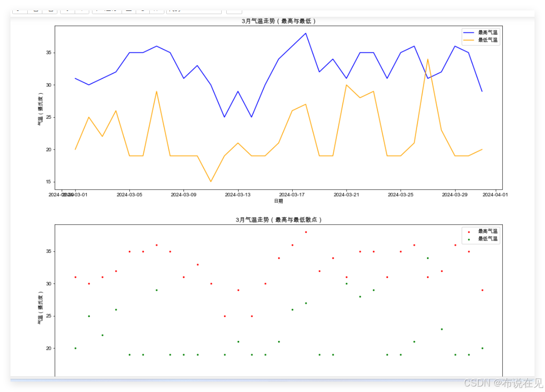Click the 35 tick on line chart y-axis
The image size is (545, 392).
pos(49,53)
